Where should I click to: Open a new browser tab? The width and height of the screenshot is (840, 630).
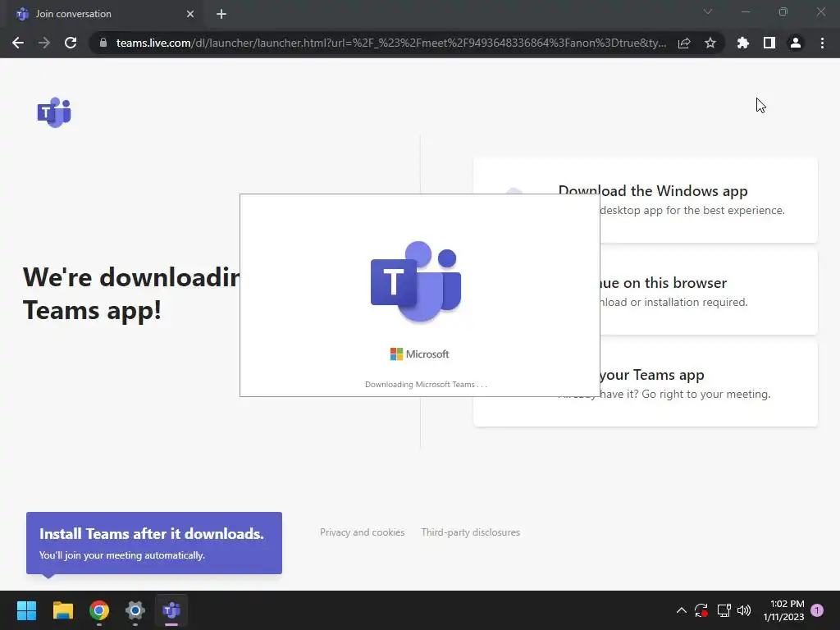click(221, 14)
